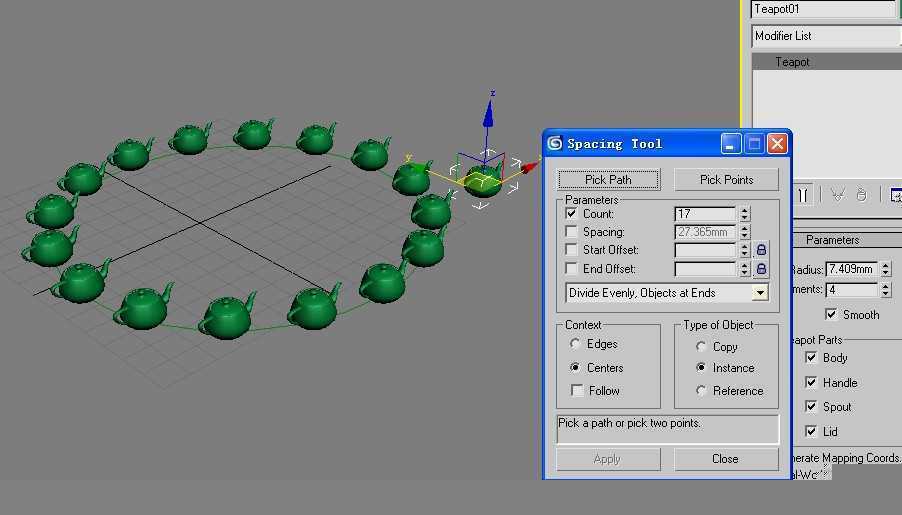This screenshot has width=902, height=515.
Task: Click the End Offset spinner arrows
Action: (745, 269)
